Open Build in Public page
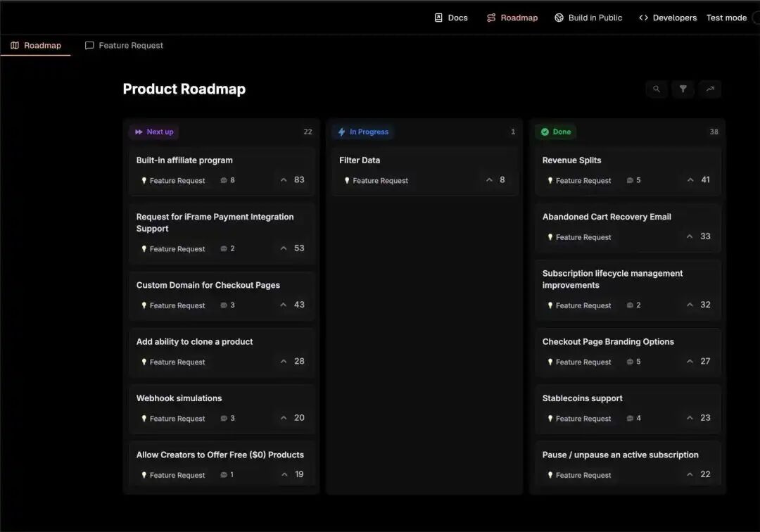 coord(588,18)
